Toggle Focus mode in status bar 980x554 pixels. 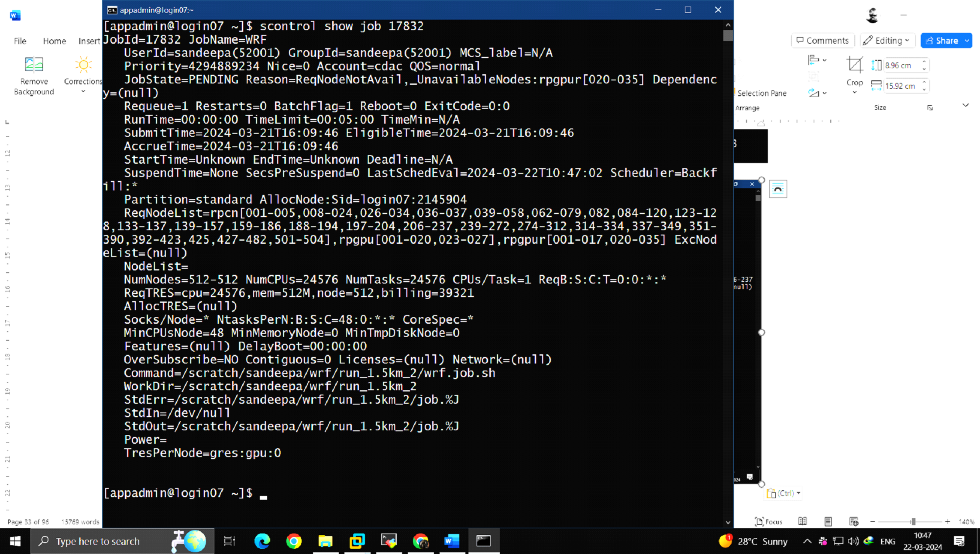coord(769,521)
